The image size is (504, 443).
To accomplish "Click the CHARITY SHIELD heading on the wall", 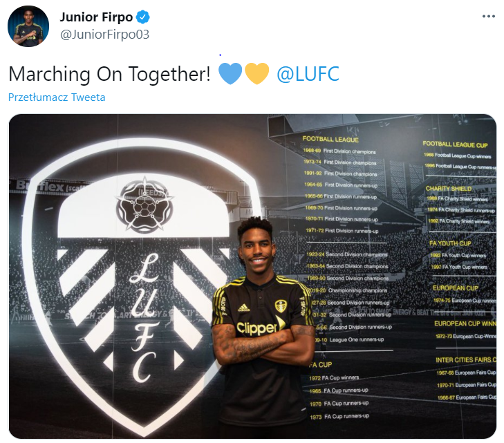I will pyautogui.click(x=449, y=189).
